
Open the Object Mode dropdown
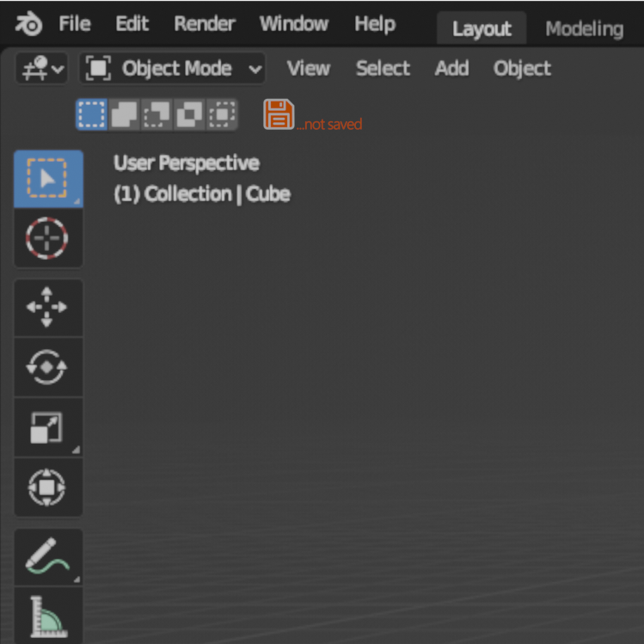click(x=172, y=68)
